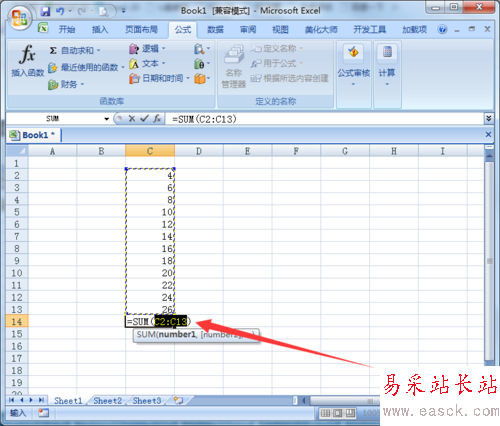500x426 pixels.
Task: Save workbook via quick access toolbar
Action: pyautogui.click(x=45, y=11)
